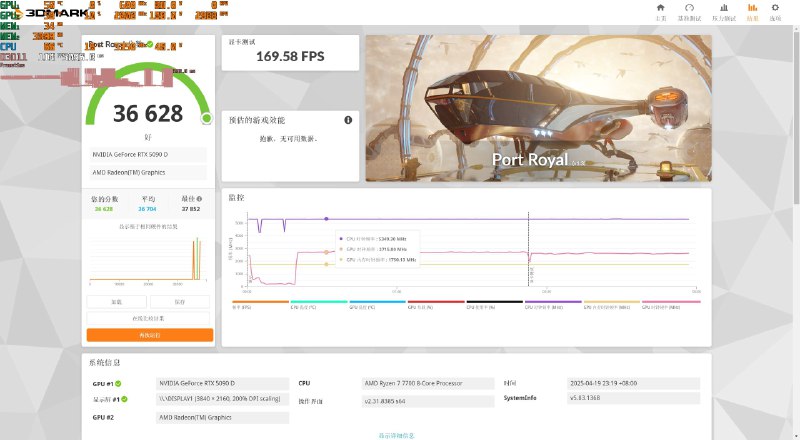Click the dashed marker line on monitoring chart

(x=529, y=250)
